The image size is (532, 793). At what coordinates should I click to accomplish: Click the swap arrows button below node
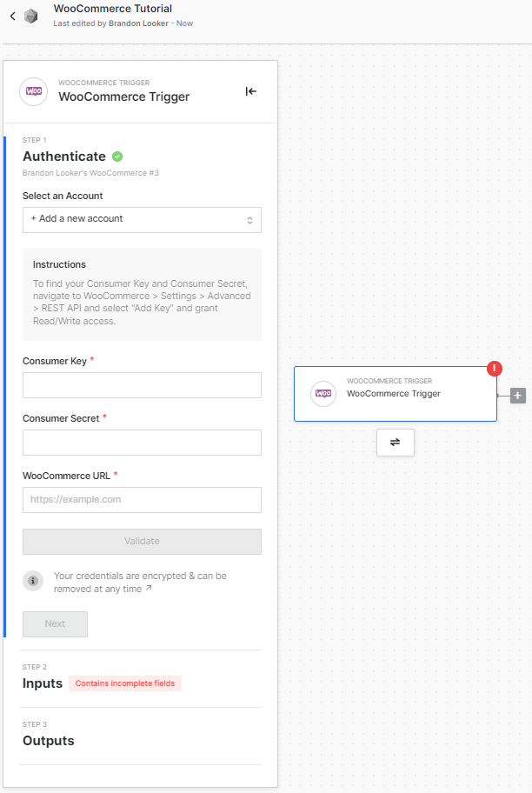395,442
